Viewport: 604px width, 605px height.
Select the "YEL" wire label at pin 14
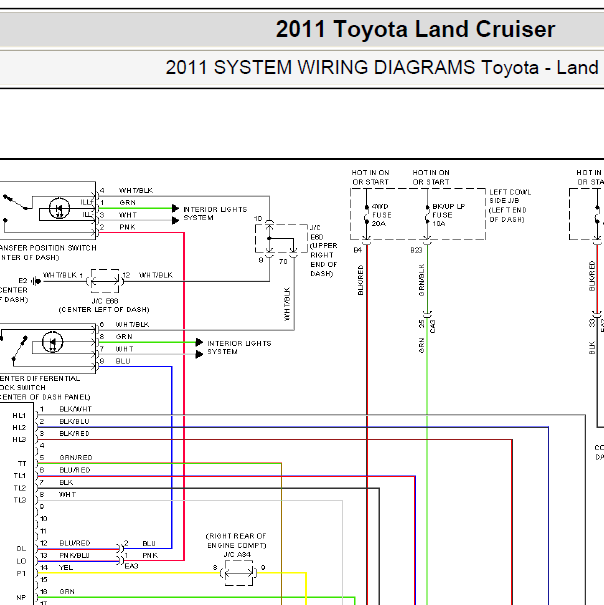click(66, 568)
